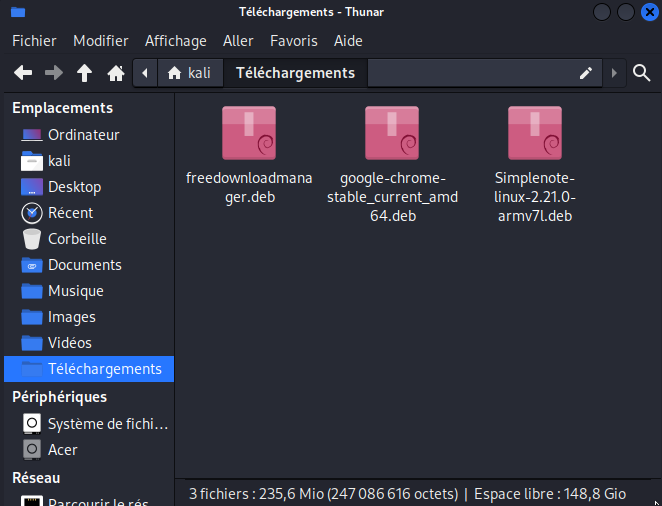The image size is (662, 506).
Task: Click the kali home folder sidebar icon
Action: point(32,161)
